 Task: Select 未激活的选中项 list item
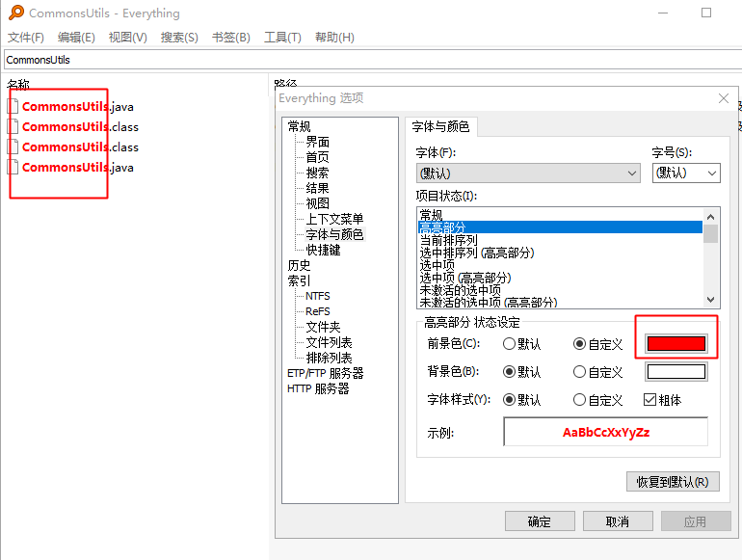click(x=560, y=290)
